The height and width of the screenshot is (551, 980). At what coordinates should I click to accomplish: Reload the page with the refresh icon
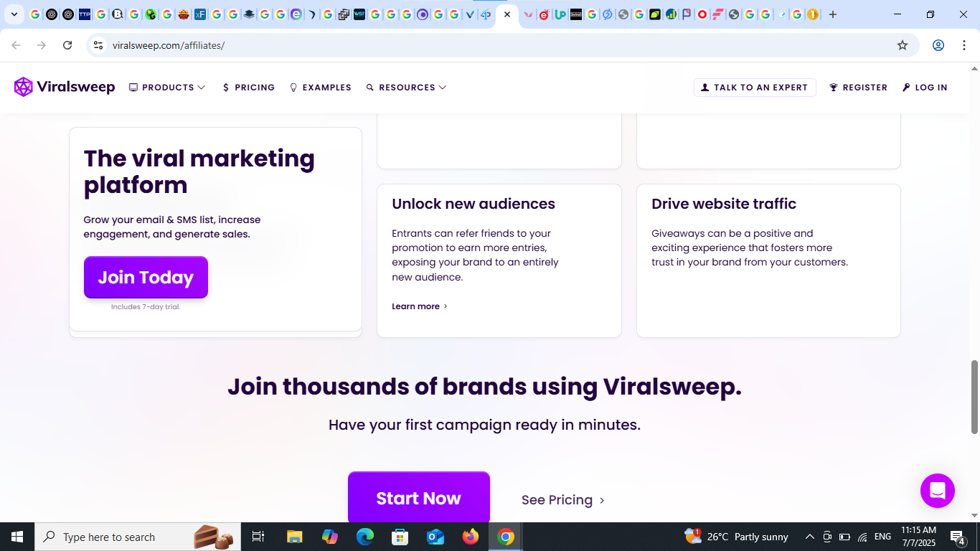pyautogui.click(x=67, y=45)
